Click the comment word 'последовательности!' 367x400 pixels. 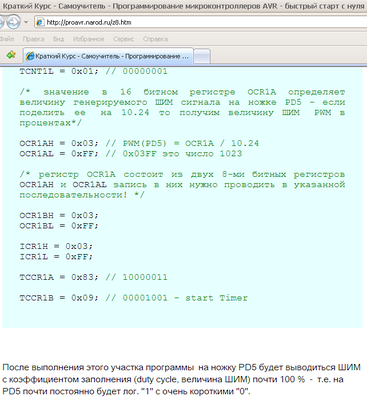click(73, 195)
